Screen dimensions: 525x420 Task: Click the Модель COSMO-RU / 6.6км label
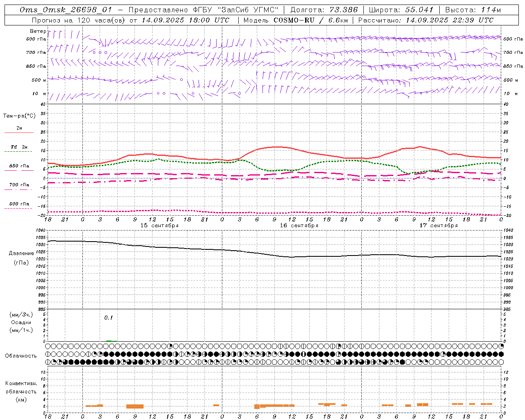click(x=295, y=20)
